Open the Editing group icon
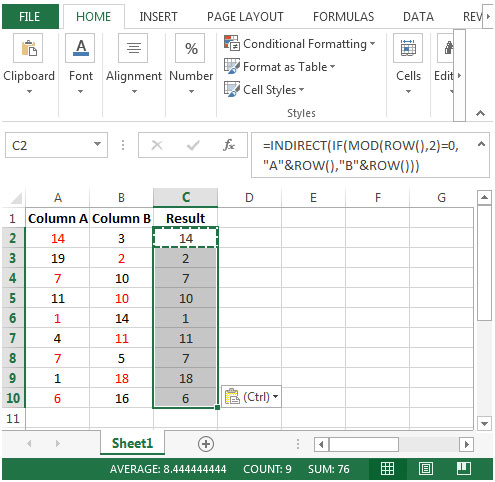The width and height of the screenshot is (495, 482). 446,48
